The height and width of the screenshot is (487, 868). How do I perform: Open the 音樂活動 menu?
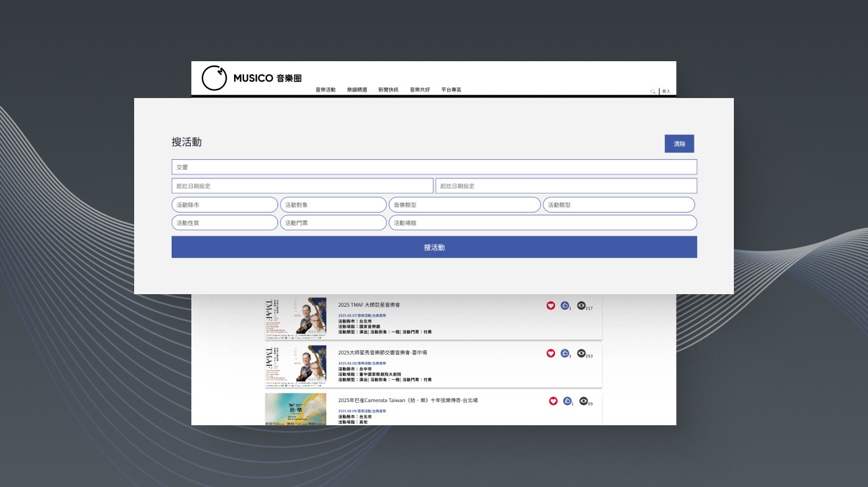coord(325,90)
